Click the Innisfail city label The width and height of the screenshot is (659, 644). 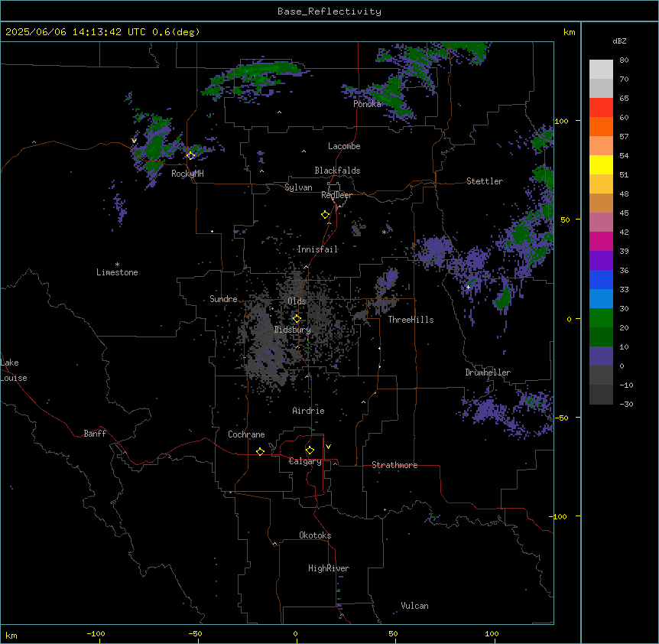(317, 249)
